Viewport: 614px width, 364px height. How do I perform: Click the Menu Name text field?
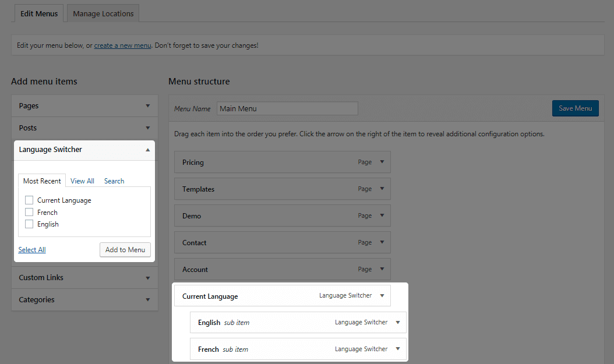tap(287, 108)
